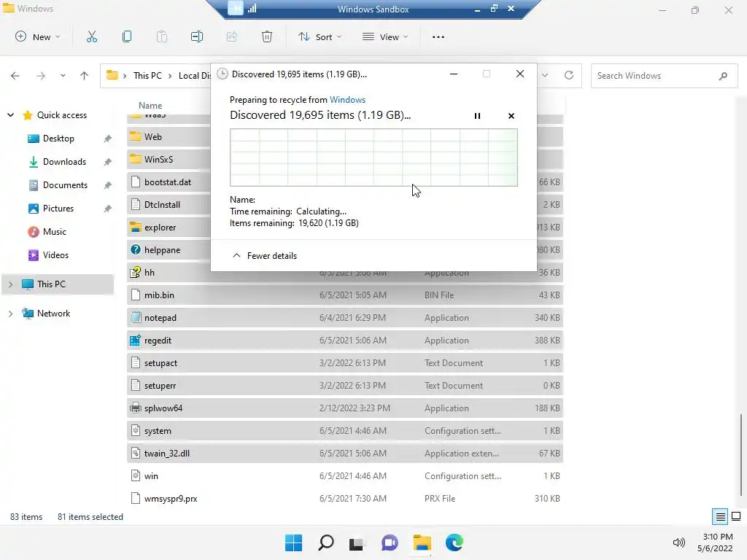The image size is (747, 560).
Task: Open Music in navigation pane
Action: [54, 232]
